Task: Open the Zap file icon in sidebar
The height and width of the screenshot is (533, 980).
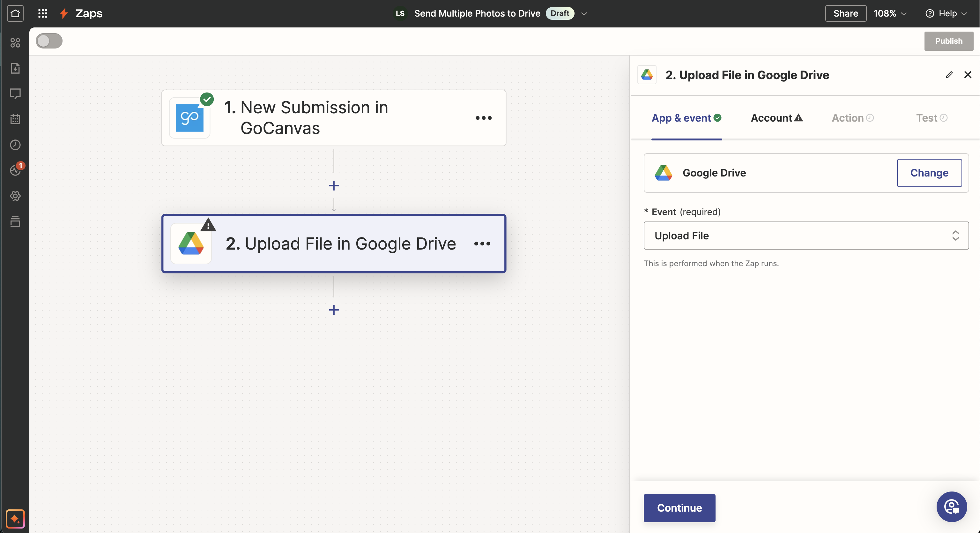Action: point(15,68)
